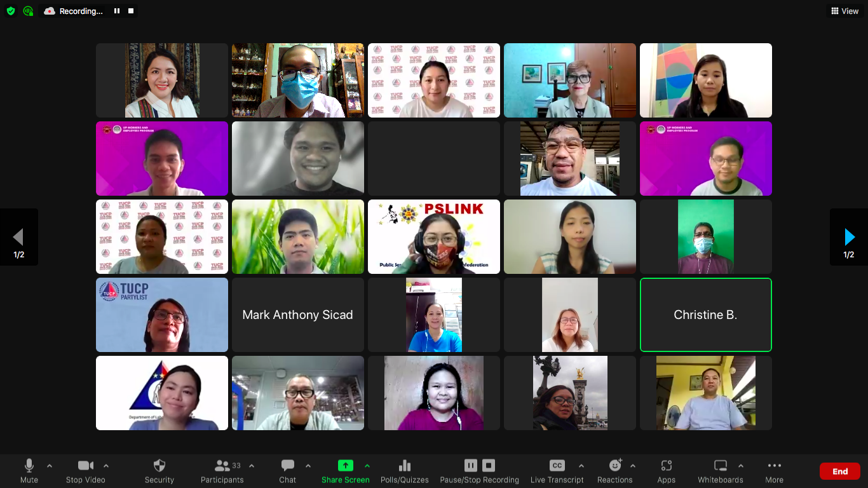Open the Chat panel

287,470
